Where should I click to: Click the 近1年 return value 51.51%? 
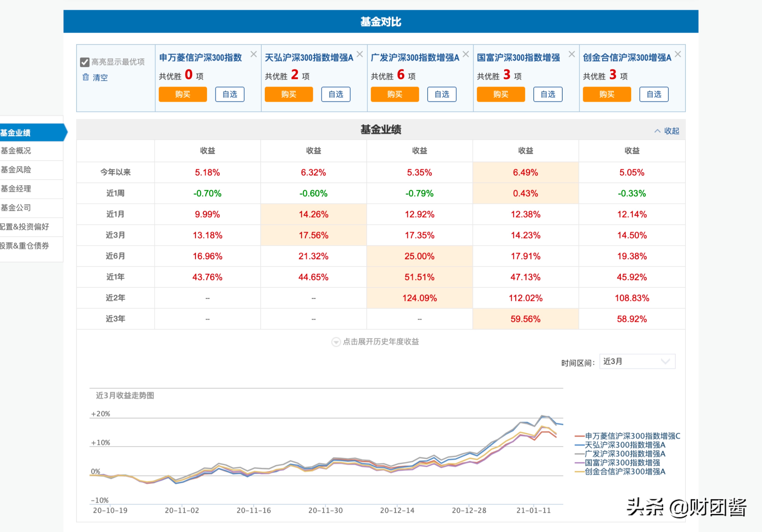point(419,277)
